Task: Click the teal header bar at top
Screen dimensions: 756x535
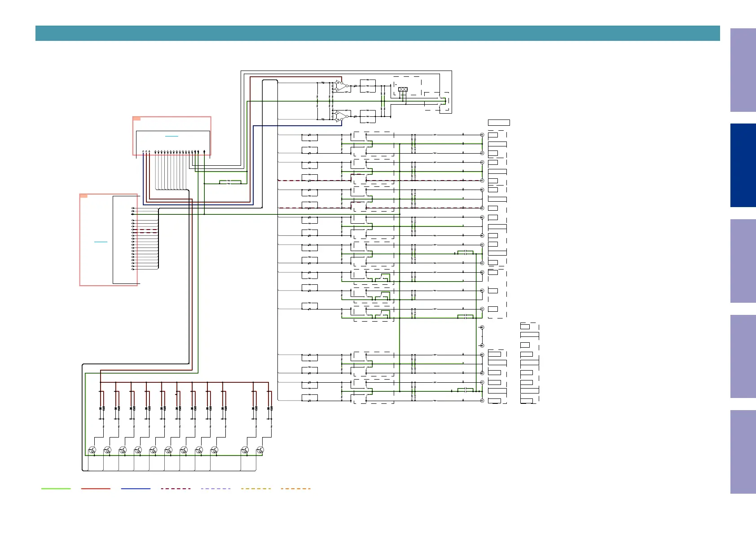Action: coord(377,33)
